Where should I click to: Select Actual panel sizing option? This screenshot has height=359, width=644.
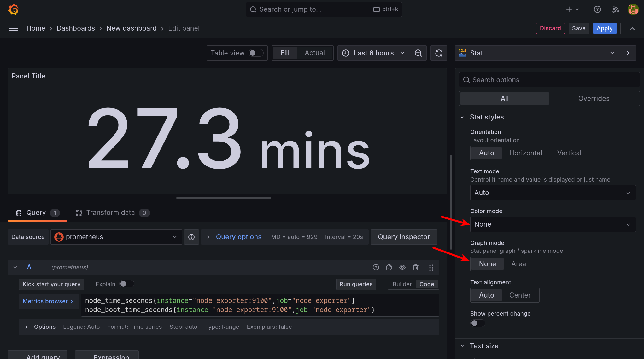point(315,53)
